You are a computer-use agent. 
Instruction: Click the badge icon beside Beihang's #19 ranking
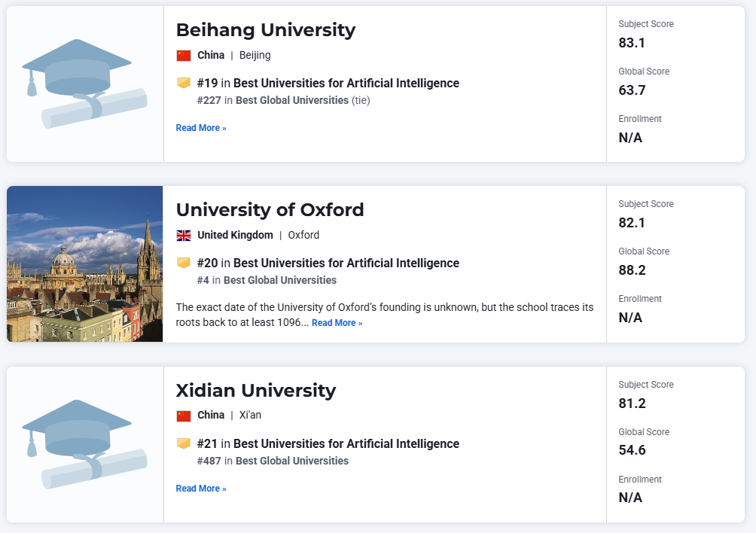click(183, 84)
